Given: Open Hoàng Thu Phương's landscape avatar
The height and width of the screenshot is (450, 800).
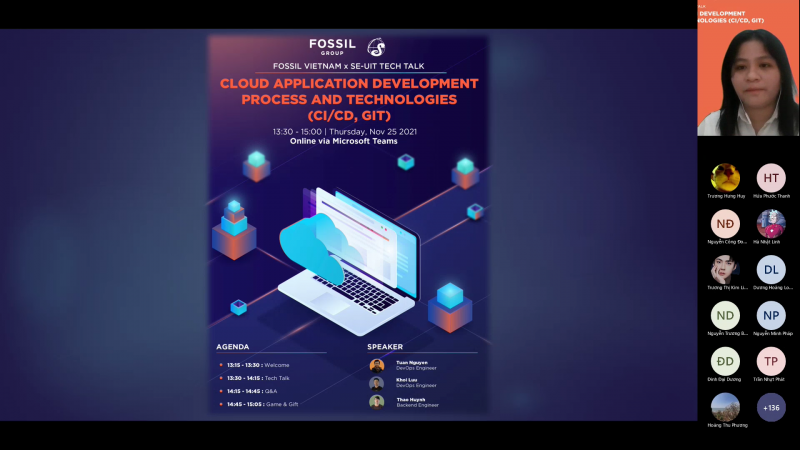Looking at the screenshot, I should (725, 407).
